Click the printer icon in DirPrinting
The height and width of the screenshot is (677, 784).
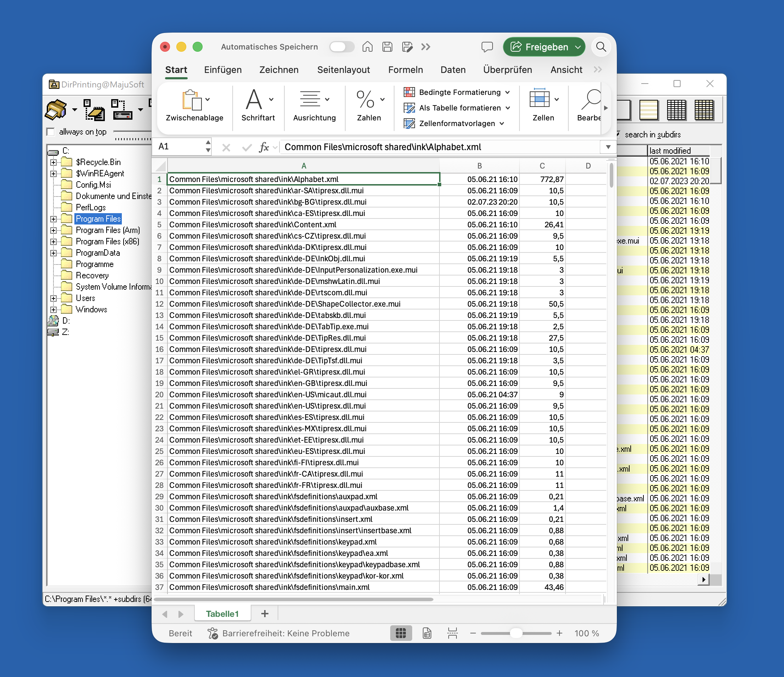coord(56,110)
